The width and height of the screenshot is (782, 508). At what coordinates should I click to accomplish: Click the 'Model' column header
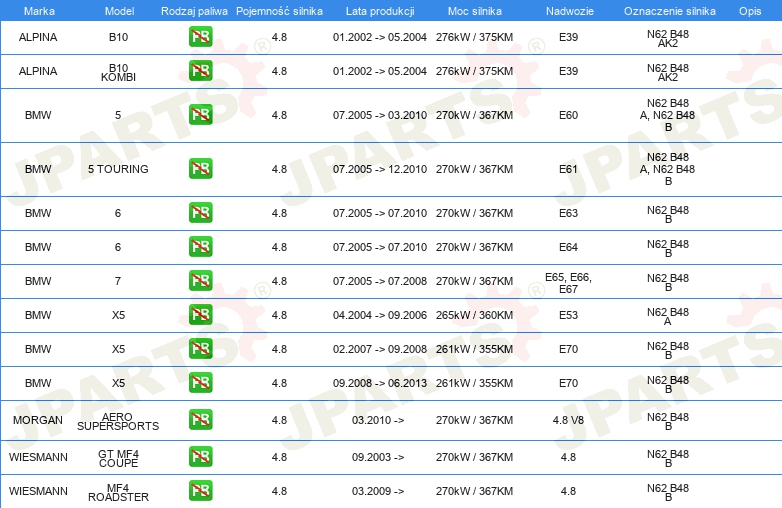(119, 11)
